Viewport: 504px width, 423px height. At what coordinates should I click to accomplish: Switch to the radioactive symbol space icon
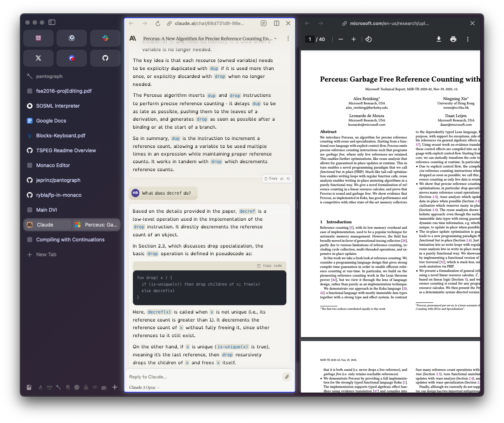click(77, 387)
